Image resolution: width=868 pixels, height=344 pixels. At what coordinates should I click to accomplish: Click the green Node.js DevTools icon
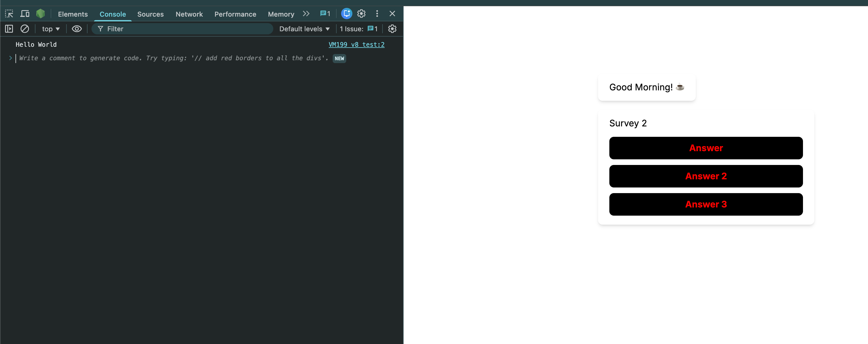(x=41, y=14)
